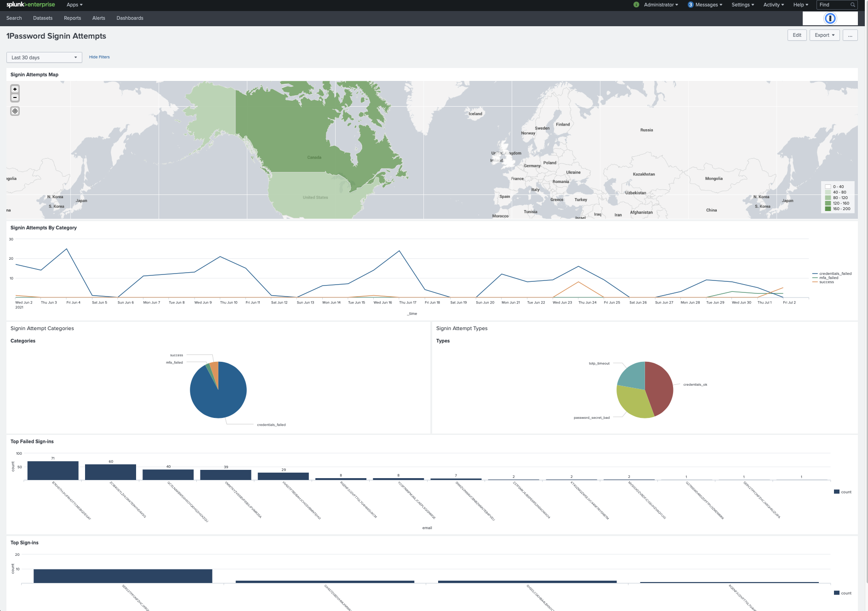This screenshot has width=868, height=611.
Task: Open the Reports tab
Action: click(x=72, y=18)
